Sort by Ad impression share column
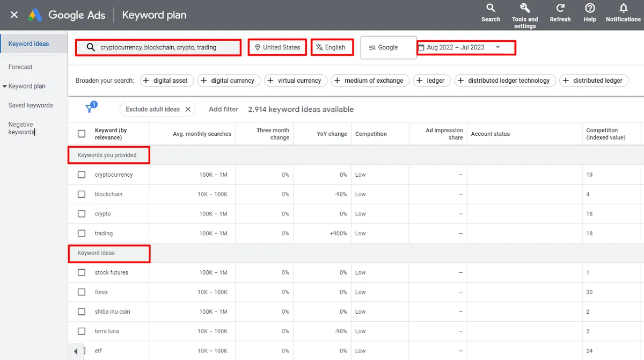Screen dimensions: 644x360 [x=444, y=134]
